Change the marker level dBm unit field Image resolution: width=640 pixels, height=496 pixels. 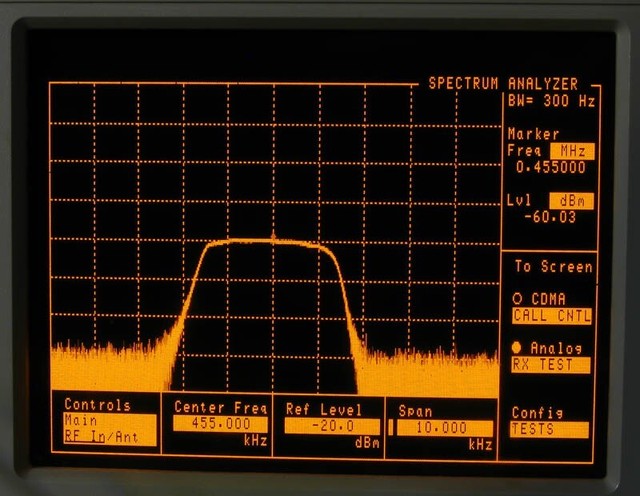[571, 201]
